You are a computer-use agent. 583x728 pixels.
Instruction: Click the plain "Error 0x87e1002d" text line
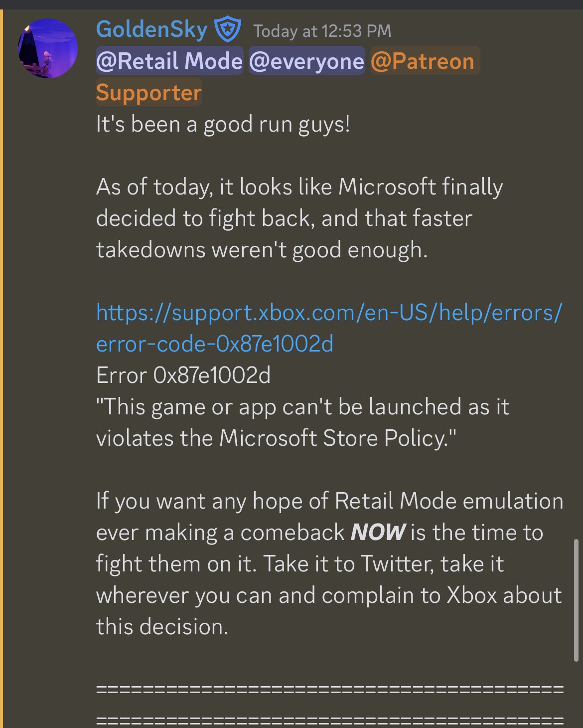(183, 375)
